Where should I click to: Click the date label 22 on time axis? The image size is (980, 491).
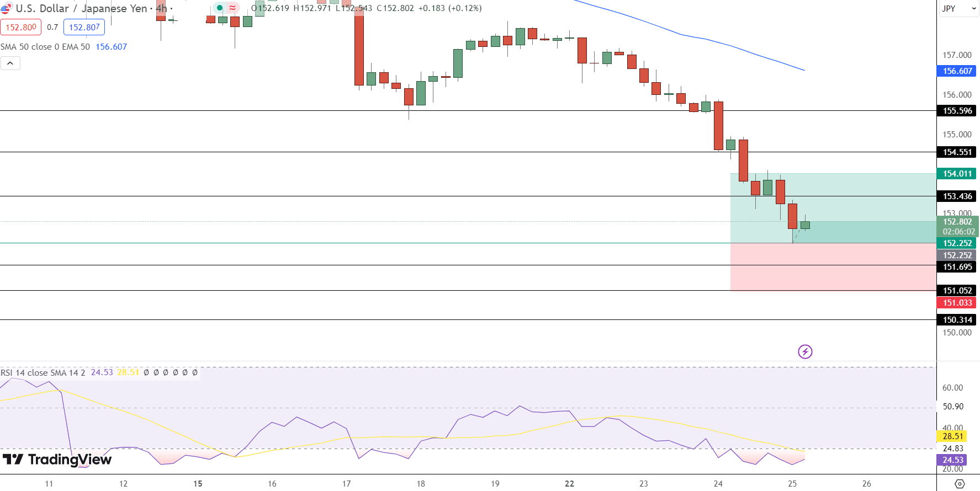click(569, 484)
